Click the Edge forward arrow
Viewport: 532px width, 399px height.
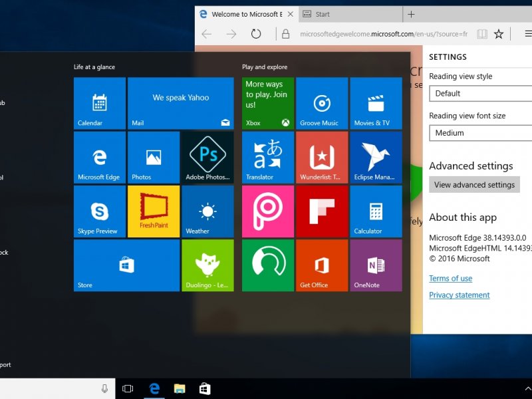tap(231, 34)
